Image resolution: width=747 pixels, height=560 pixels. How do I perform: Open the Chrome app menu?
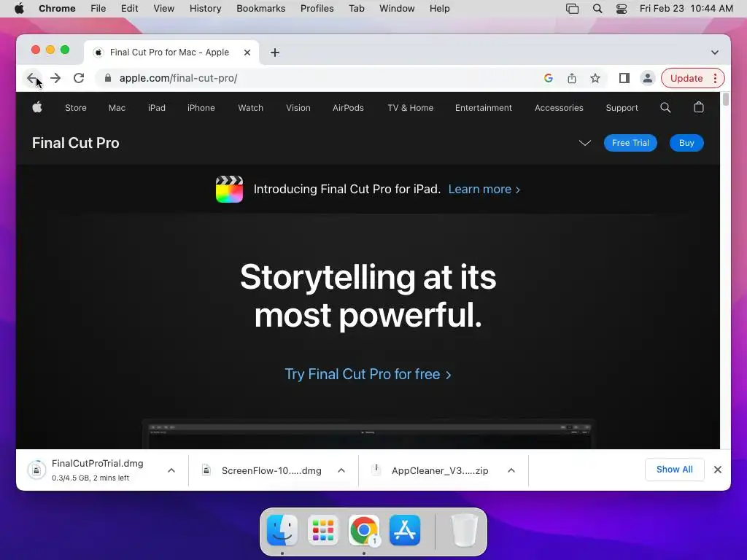[57, 9]
